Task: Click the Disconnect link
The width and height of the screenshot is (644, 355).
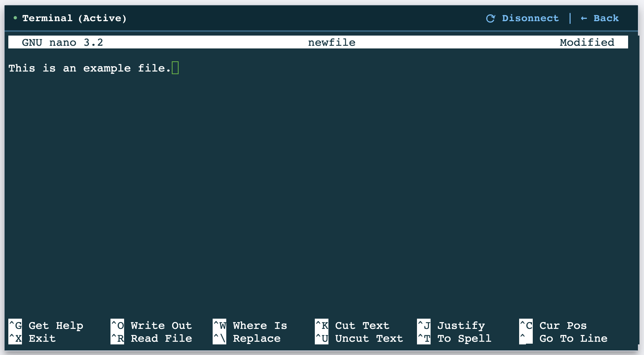Action: pyautogui.click(x=530, y=18)
